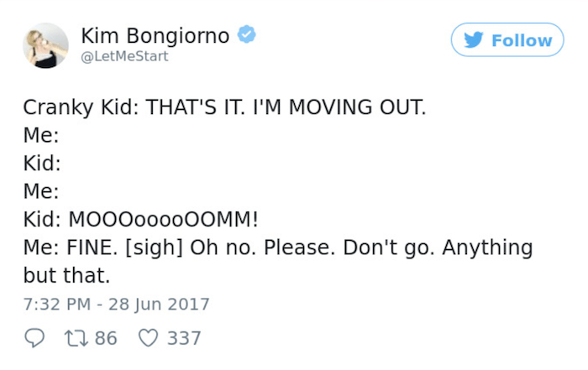Click the empty "Me:" line below Cranky Kid
Image resolution: width=588 pixels, height=370 pixels.
click(40, 136)
